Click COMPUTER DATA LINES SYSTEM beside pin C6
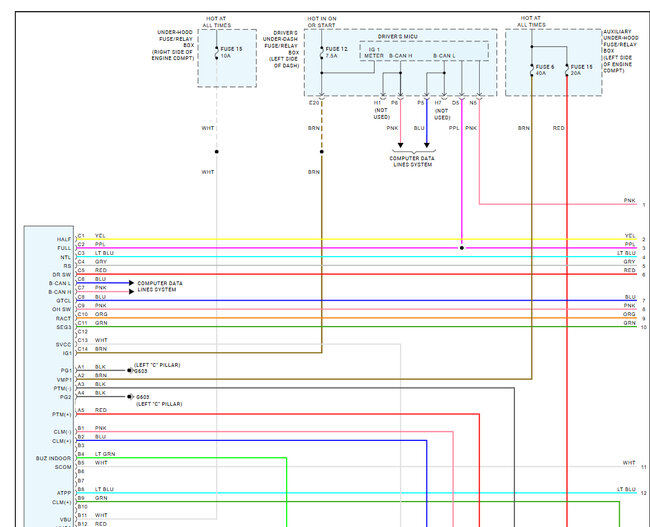 [160, 286]
